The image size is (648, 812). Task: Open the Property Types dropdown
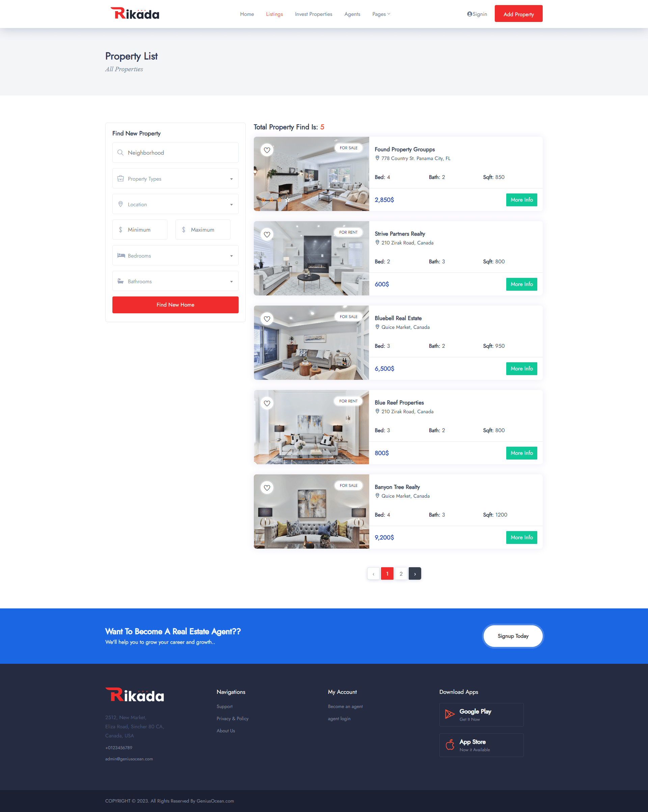[175, 178]
